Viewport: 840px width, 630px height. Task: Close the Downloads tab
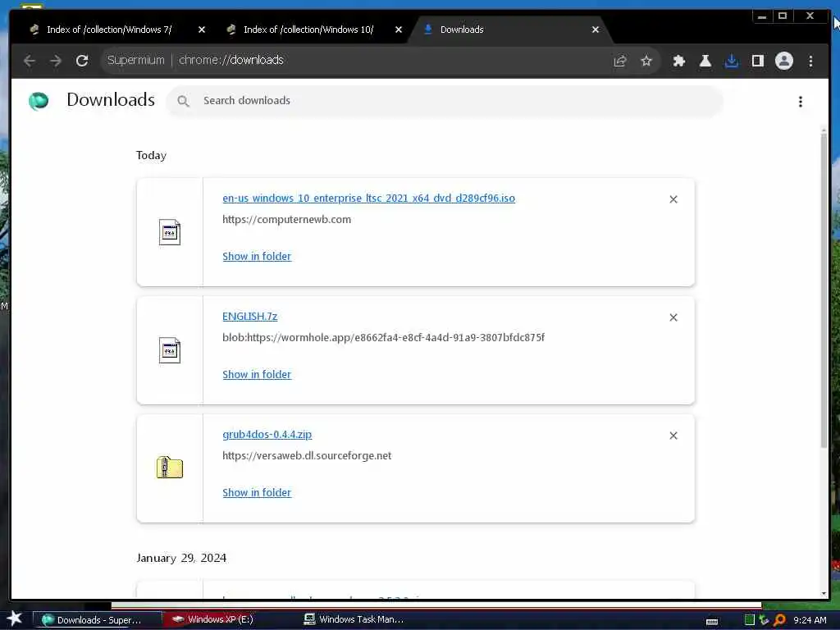click(x=596, y=30)
